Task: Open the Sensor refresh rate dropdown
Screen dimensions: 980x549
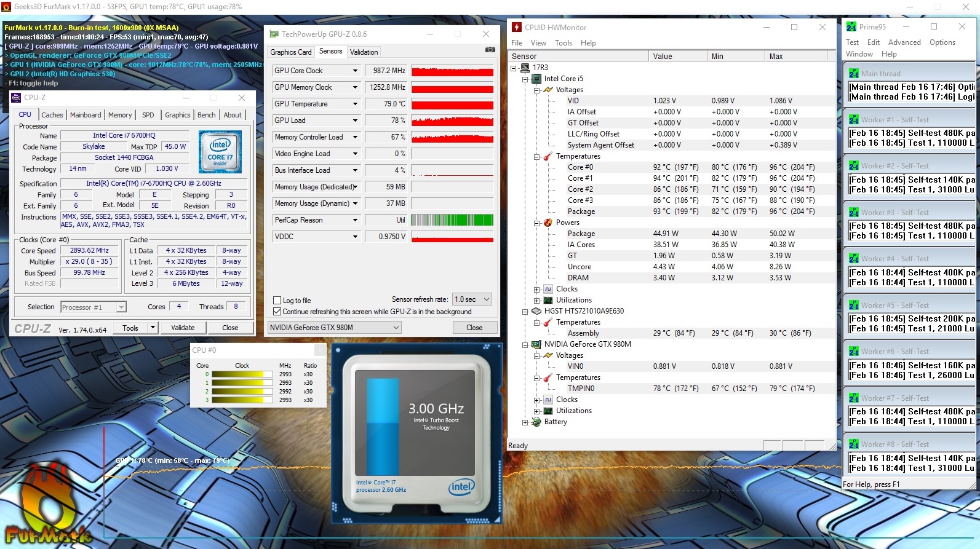Action: coord(472,299)
